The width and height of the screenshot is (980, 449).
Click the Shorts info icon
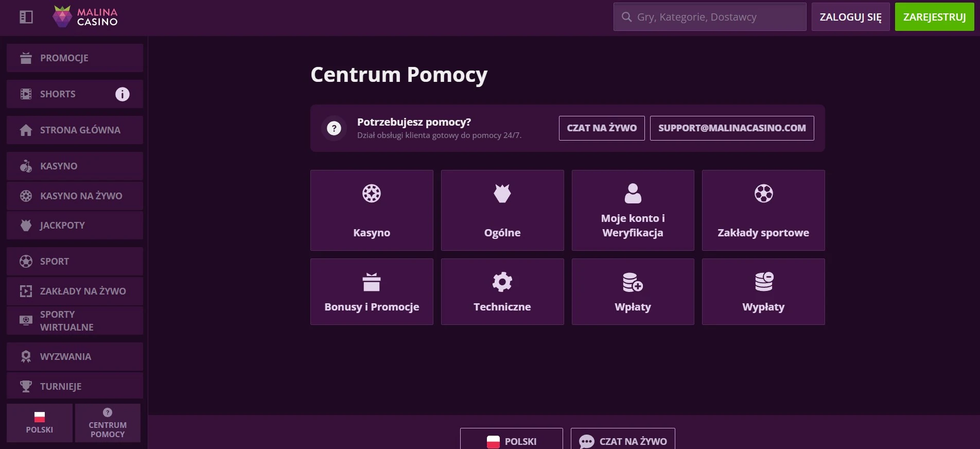coord(122,94)
